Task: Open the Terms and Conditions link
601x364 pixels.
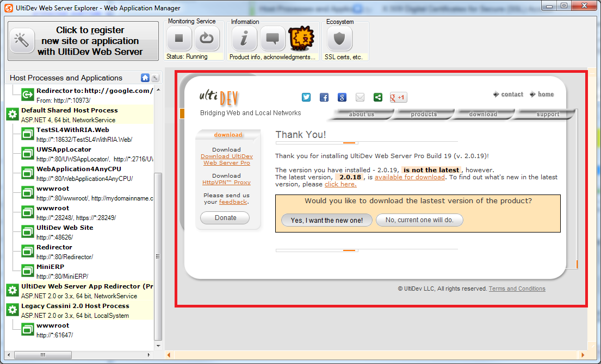Action: [517, 288]
